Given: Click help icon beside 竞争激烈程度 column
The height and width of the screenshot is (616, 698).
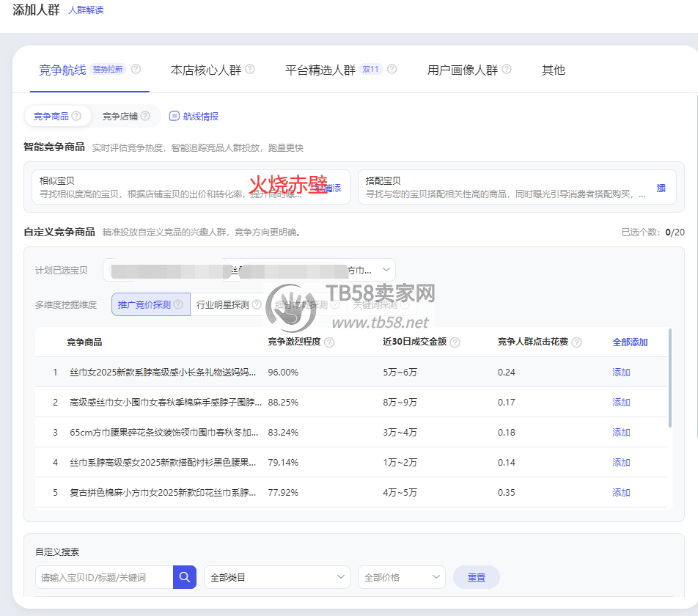Looking at the screenshot, I should 329,342.
